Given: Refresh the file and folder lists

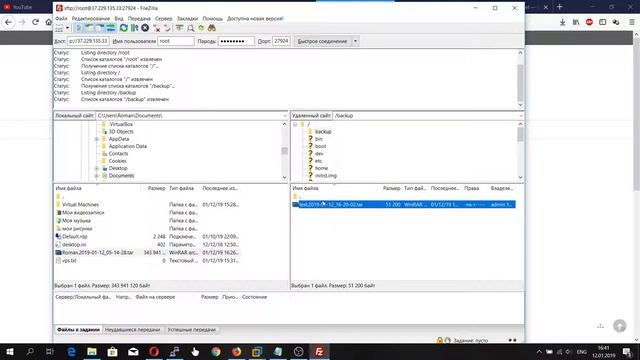Looking at the screenshot, I should [123, 28].
